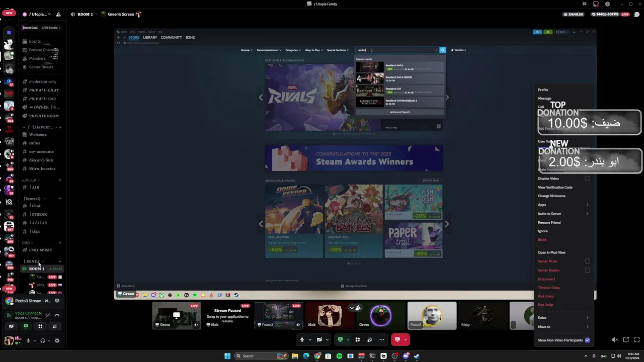644x362 pixels.
Task: Deafen using headphones icon in user panel
Action: click(x=43, y=340)
